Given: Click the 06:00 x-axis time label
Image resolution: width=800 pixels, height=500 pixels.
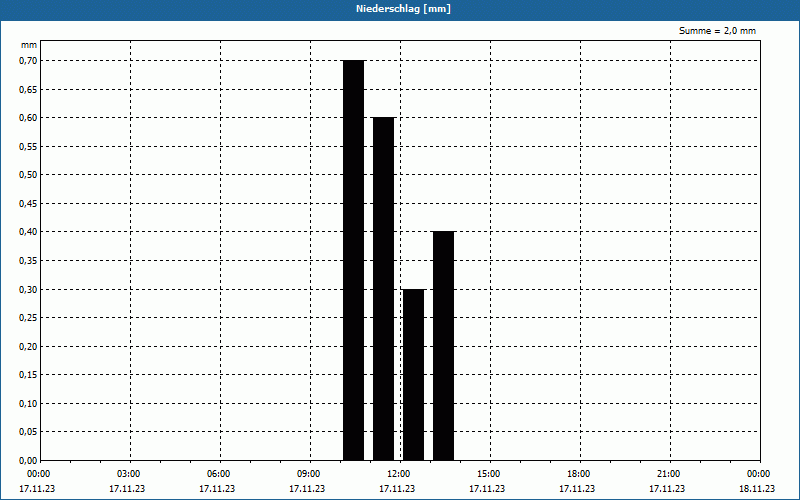Looking at the screenshot, I should point(219,474).
